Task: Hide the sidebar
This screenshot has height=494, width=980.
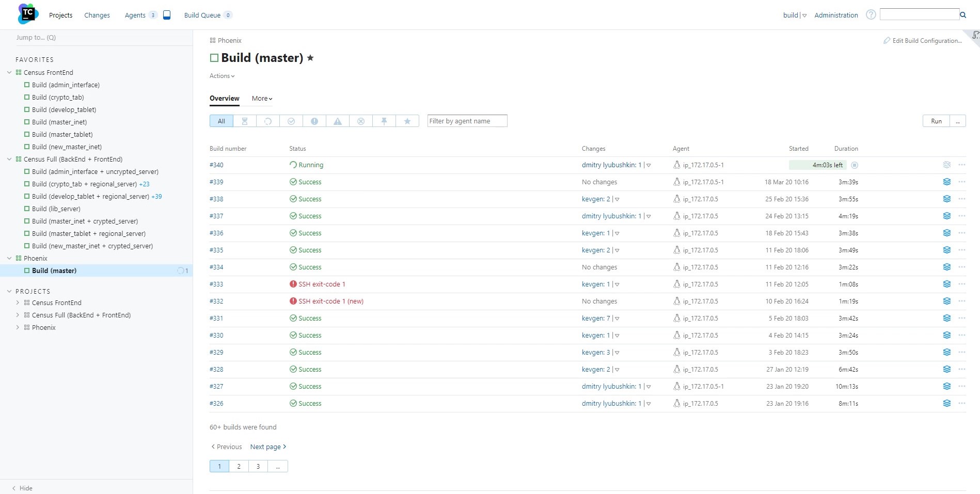Action: click(x=22, y=488)
